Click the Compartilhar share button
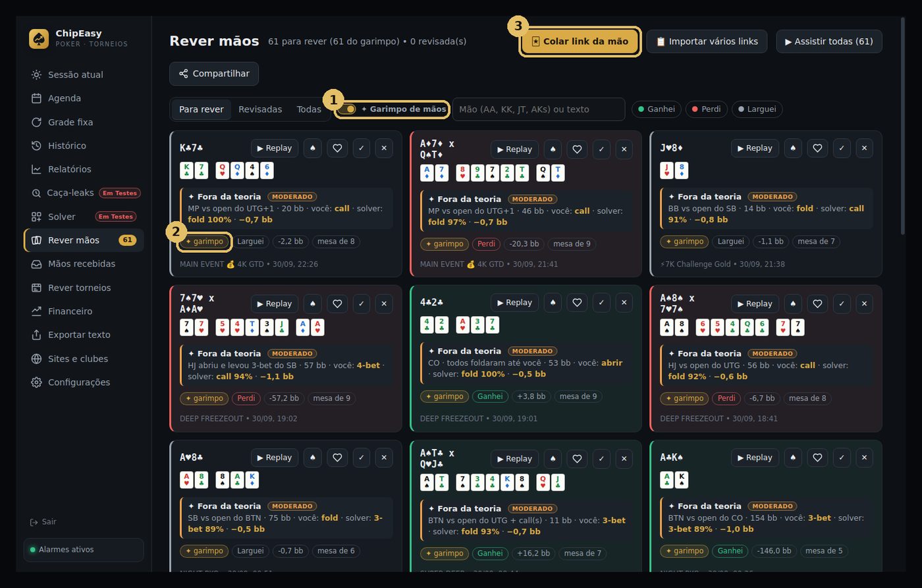Viewport: 922px width, 588px height. pos(214,74)
